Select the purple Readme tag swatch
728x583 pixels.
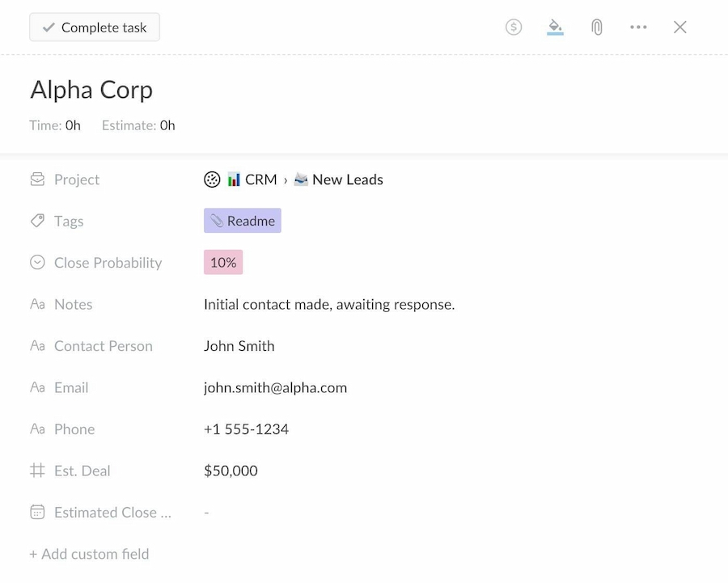pyautogui.click(x=242, y=220)
